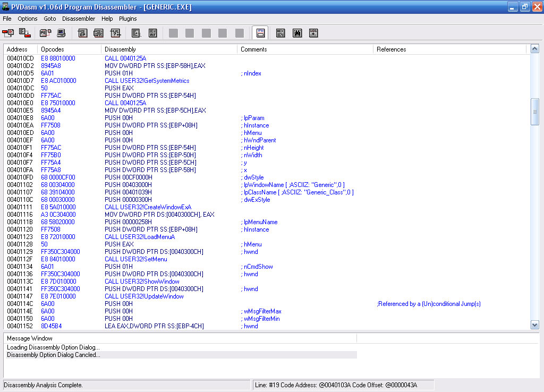This screenshot has height=392, width=544.
Task: Click the Disassembly column header
Action: pos(169,49)
